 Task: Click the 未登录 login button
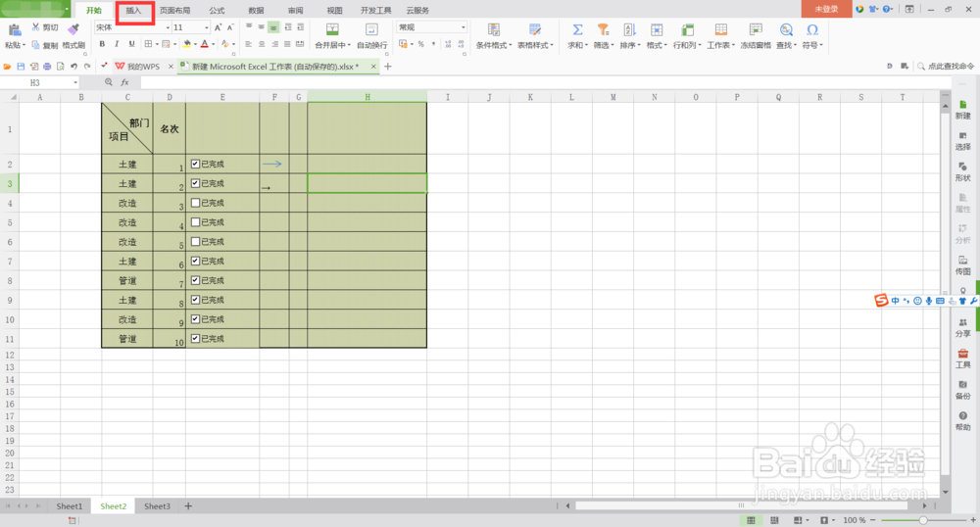click(x=826, y=10)
